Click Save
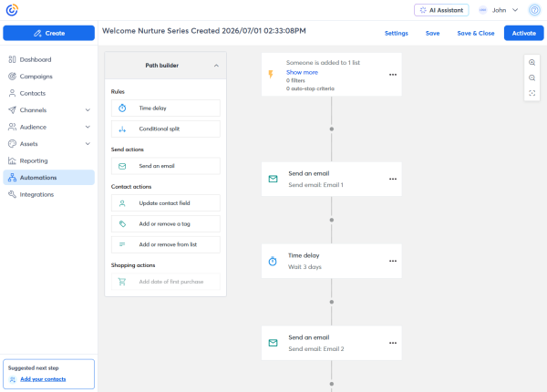 (432, 33)
